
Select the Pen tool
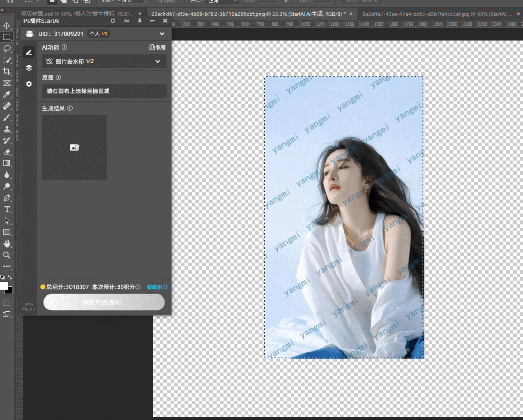coord(7,198)
